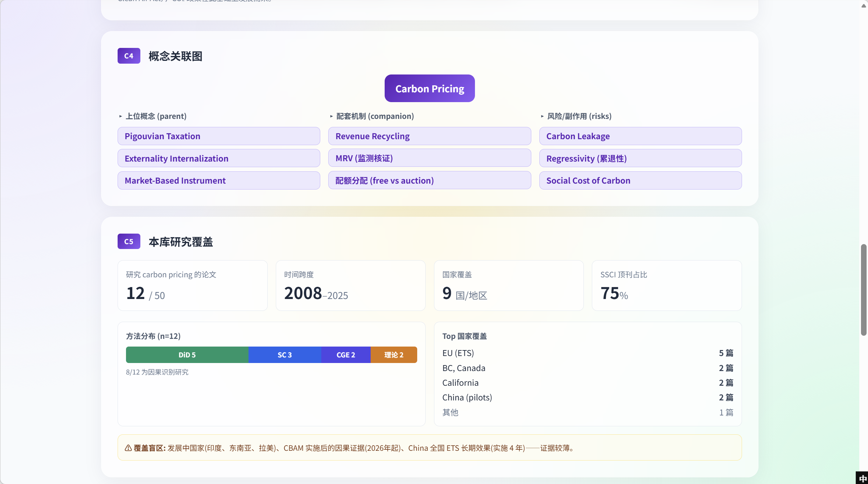This screenshot has width=868, height=484.
Task: Click the blue SC 3 bar segment
Action: tap(285, 355)
